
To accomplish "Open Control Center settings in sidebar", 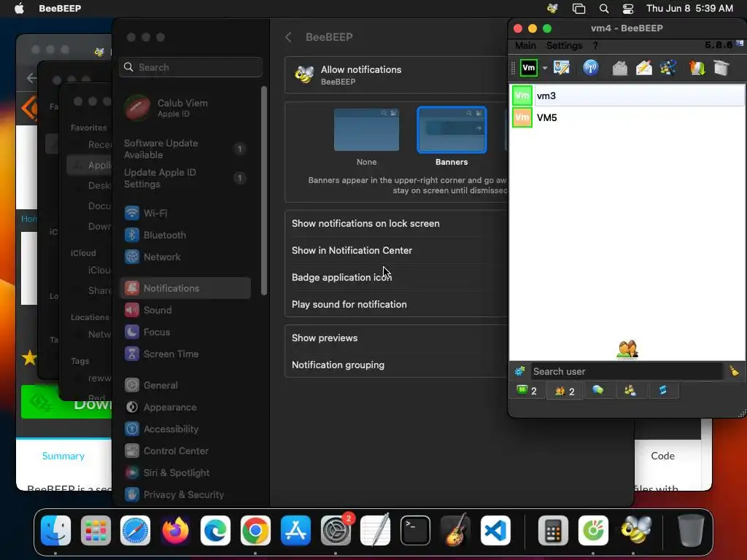I will tap(185, 451).
